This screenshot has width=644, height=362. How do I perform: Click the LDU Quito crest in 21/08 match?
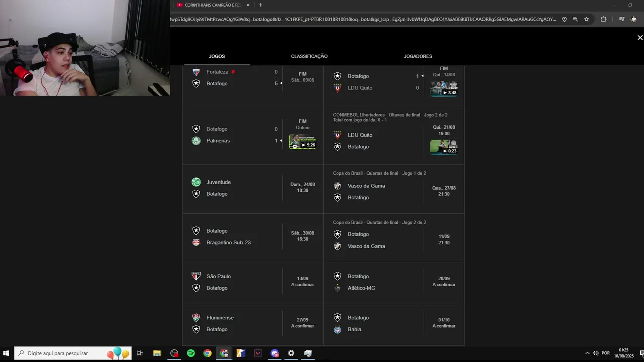[337, 135]
